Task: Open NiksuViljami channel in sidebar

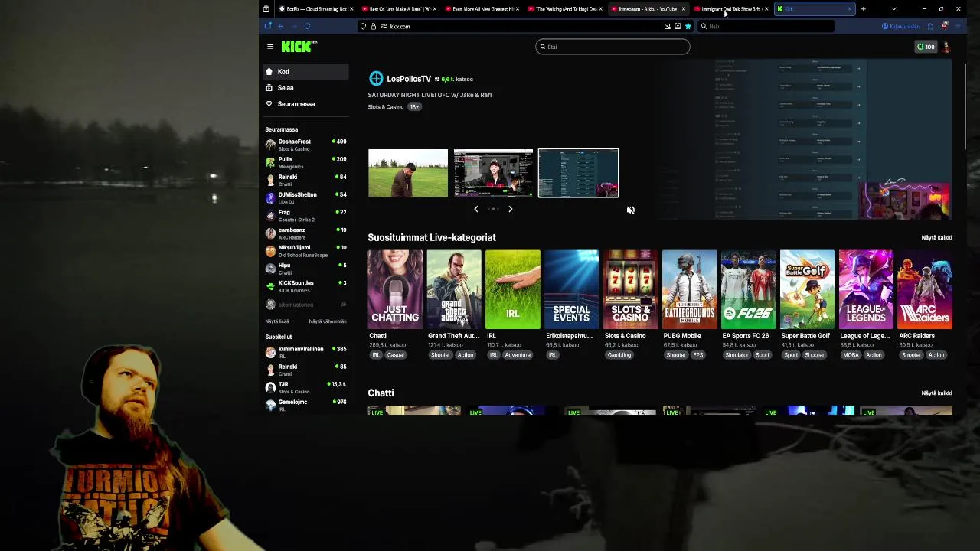Action: [306, 251]
